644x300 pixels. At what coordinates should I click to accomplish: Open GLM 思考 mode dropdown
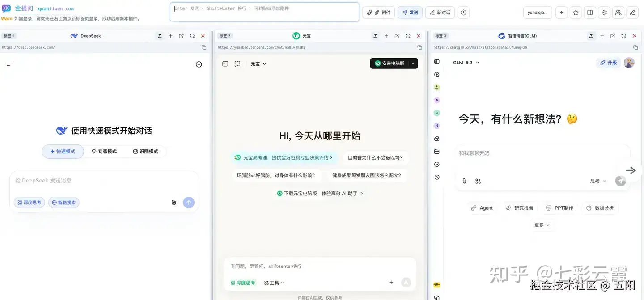(598, 181)
